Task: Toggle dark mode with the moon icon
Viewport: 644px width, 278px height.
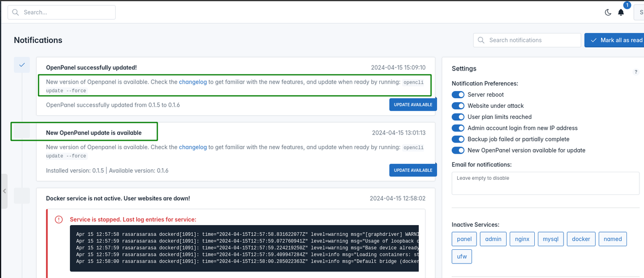Action: 608,13
